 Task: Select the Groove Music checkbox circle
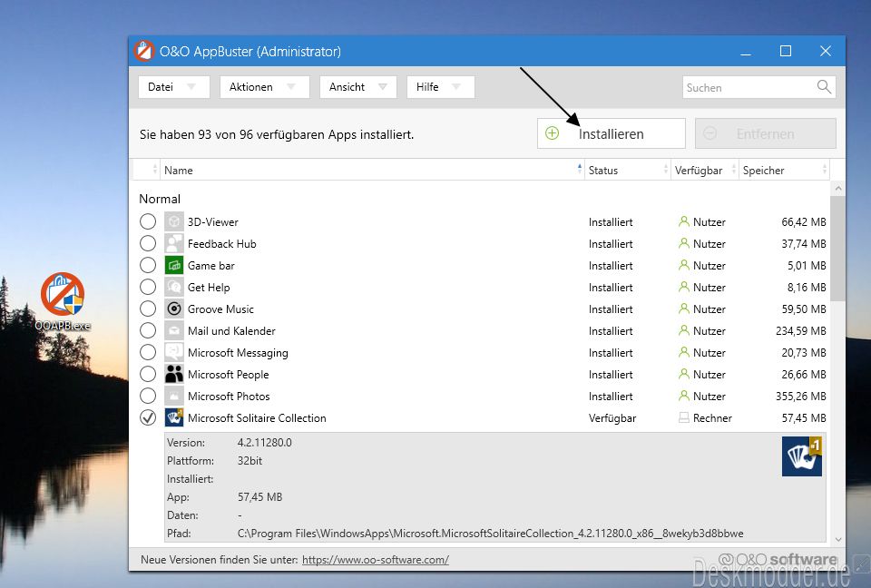tap(148, 309)
